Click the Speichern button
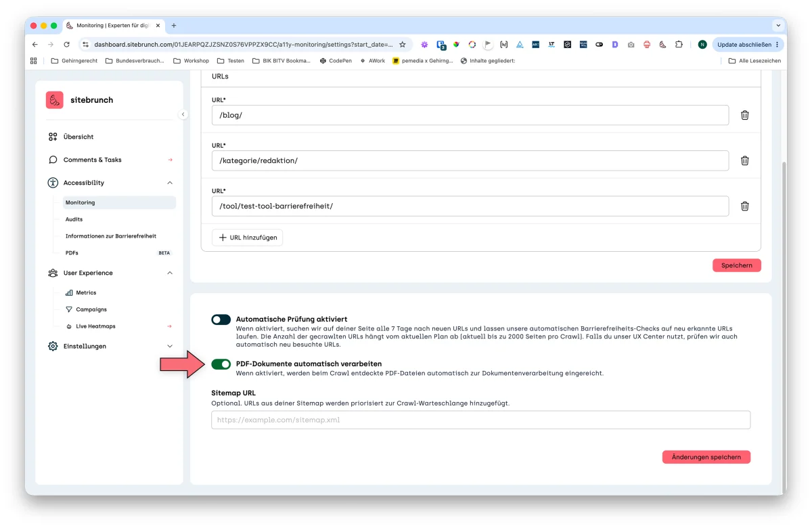The height and width of the screenshot is (528, 812). coord(737,265)
